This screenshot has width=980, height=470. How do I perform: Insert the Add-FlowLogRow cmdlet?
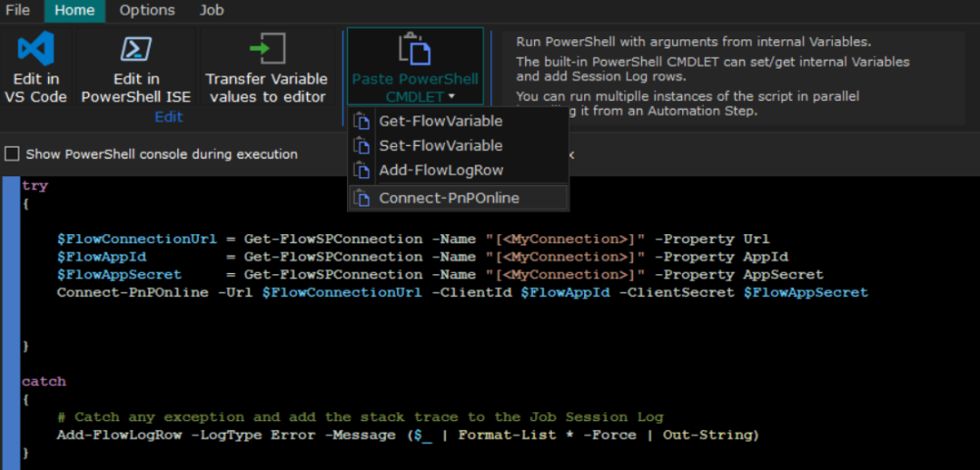[x=440, y=170]
